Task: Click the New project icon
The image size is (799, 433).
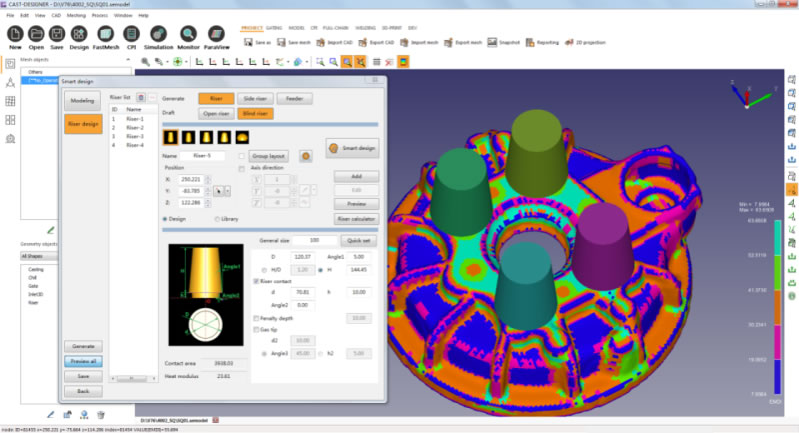Action: coord(15,34)
